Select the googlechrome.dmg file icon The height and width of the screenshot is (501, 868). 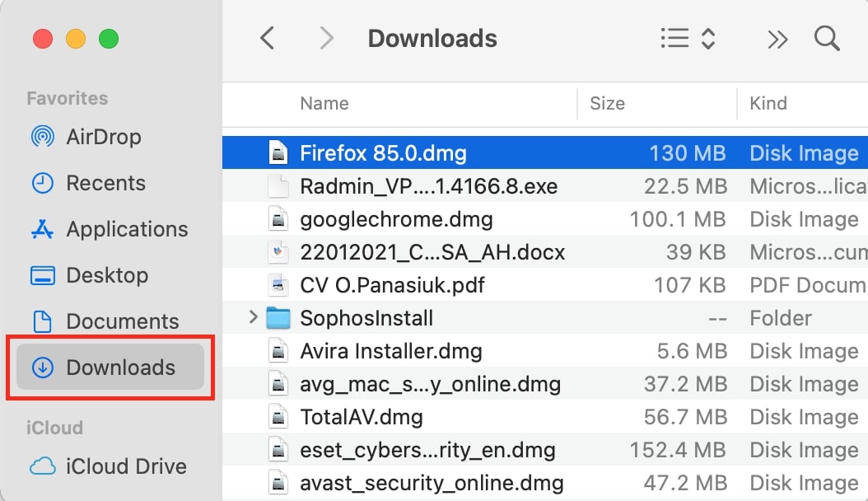click(278, 219)
